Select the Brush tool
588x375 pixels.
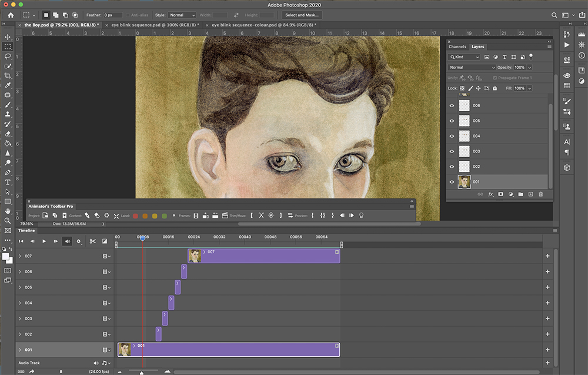pyautogui.click(x=8, y=105)
